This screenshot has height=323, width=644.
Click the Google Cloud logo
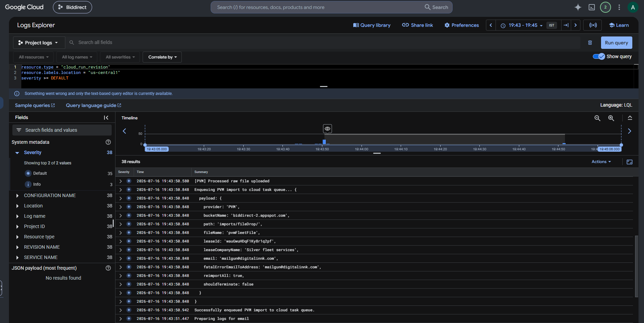pyautogui.click(x=24, y=7)
